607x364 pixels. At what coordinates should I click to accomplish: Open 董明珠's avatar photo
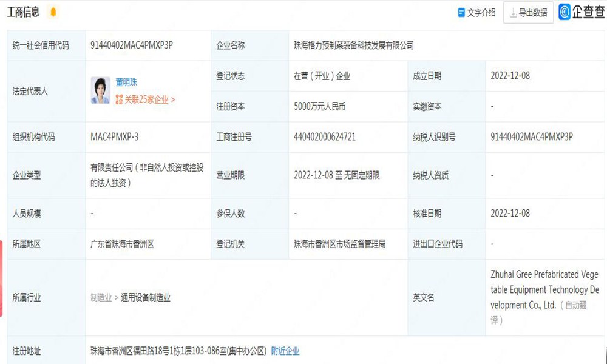[100, 90]
